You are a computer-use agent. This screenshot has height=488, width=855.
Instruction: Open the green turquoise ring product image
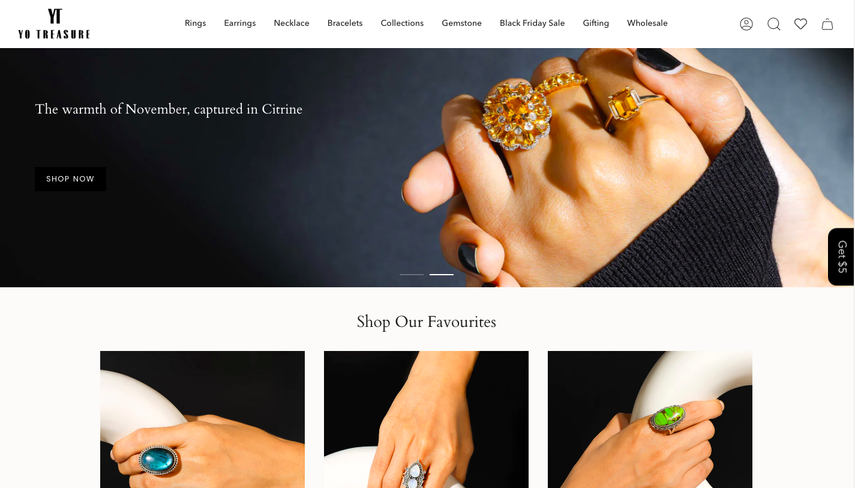[650, 419]
